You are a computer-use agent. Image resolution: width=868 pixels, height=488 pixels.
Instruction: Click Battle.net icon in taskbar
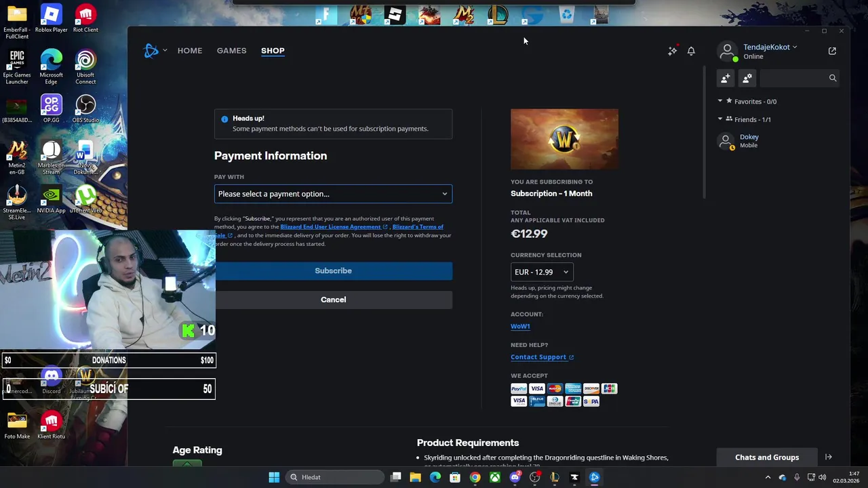[595, 477]
